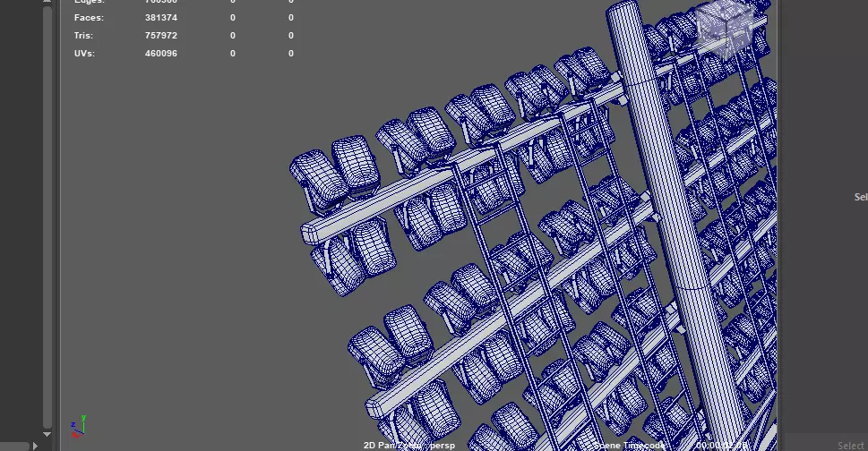
Task: Click the triangle count 757972
Action: pos(161,36)
